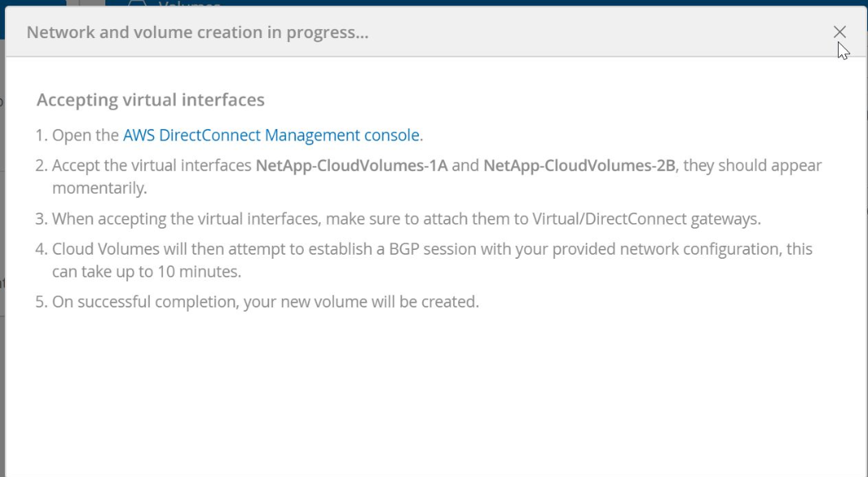The image size is (868, 477).
Task: Close the network and volume creation dialog
Action: (839, 32)
